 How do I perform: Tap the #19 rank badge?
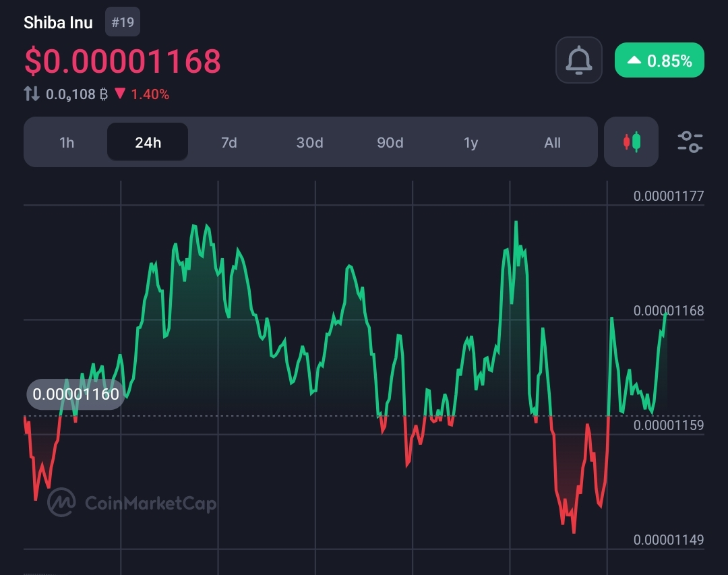(123, 22)
